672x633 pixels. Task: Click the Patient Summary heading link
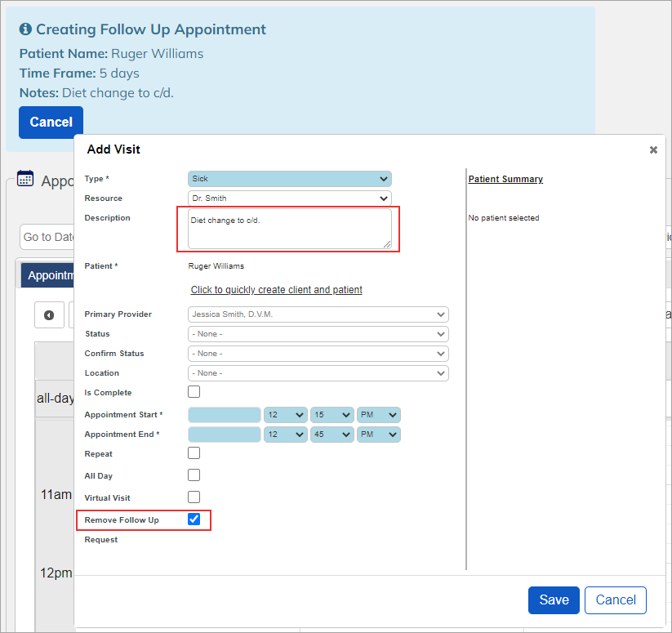pyautogui.click(x=505, y=179)
